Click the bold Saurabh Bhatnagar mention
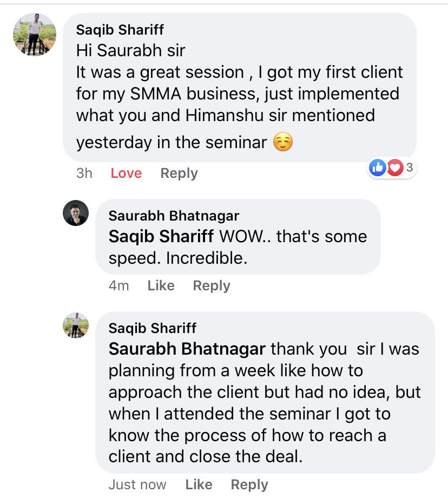The image size is (448, 499). point(187,349)
